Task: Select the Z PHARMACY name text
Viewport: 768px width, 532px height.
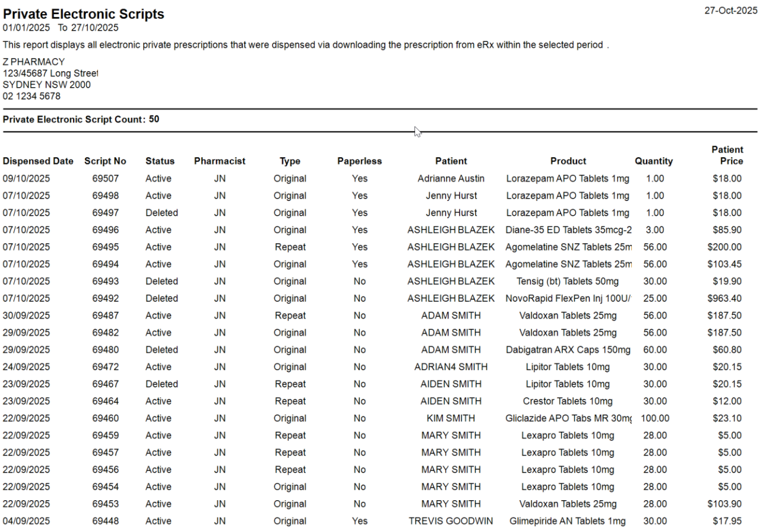Action: tap(34, 62)
